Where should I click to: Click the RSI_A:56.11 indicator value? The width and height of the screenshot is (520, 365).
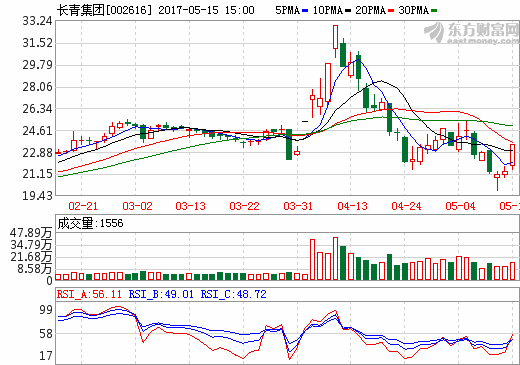[89, 294]
